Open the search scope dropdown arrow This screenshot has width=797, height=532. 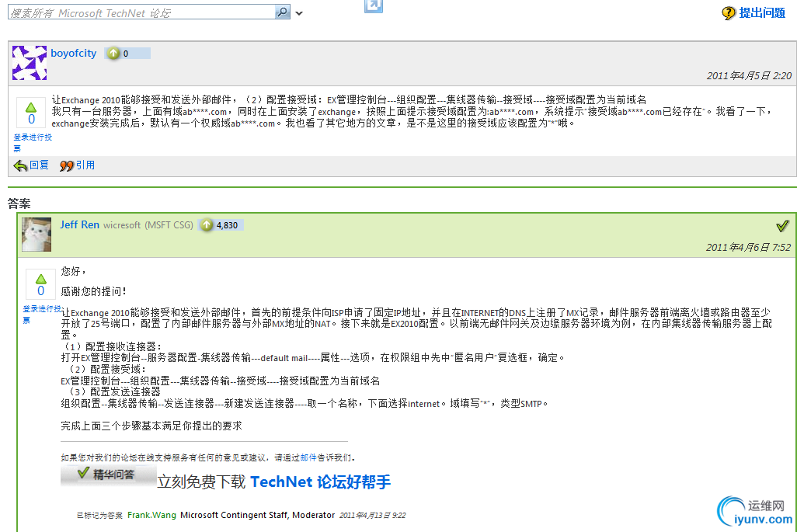point(299,13)
